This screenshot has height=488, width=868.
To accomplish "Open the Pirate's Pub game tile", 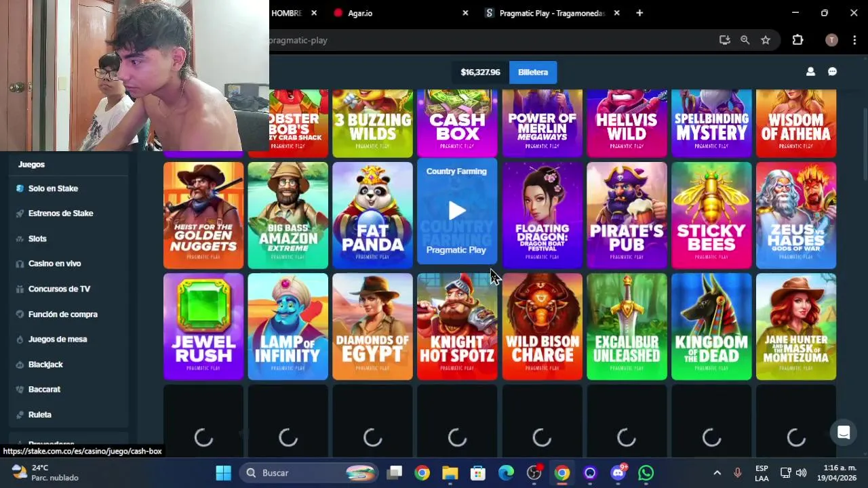I will [627, 215].
